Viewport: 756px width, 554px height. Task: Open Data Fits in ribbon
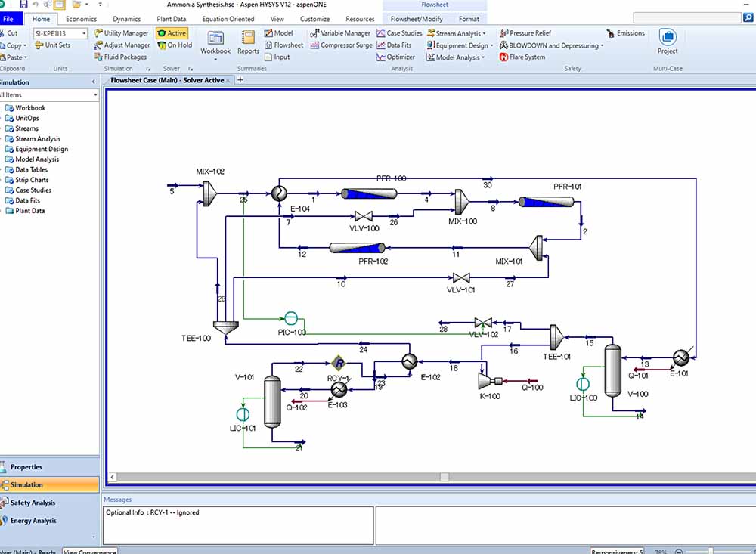(x=394, y=45)
